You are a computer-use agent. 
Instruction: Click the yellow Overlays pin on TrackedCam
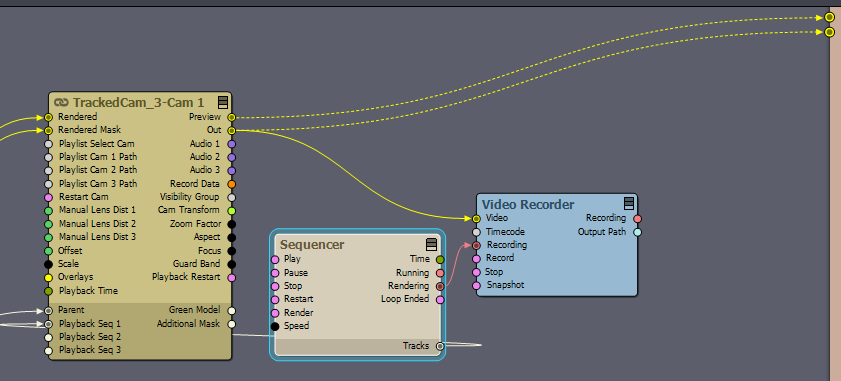pos(48,277)
